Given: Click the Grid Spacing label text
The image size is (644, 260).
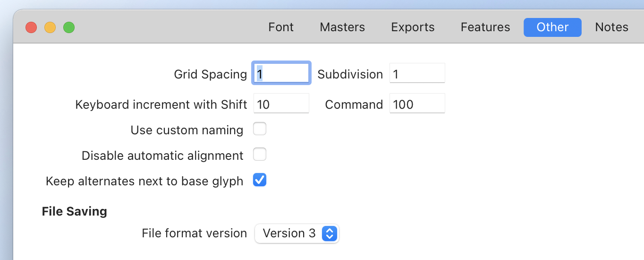Looking at the screenshot, I should (211, 74).
